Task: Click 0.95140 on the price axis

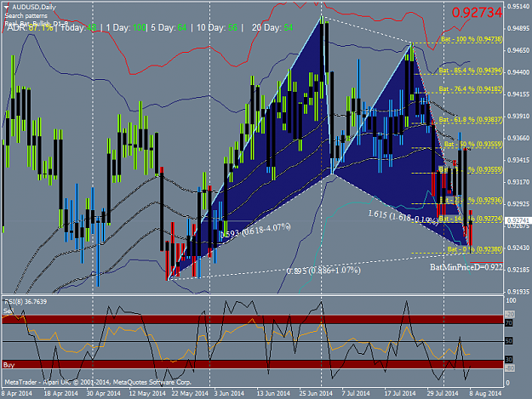Action: point(518,7)
